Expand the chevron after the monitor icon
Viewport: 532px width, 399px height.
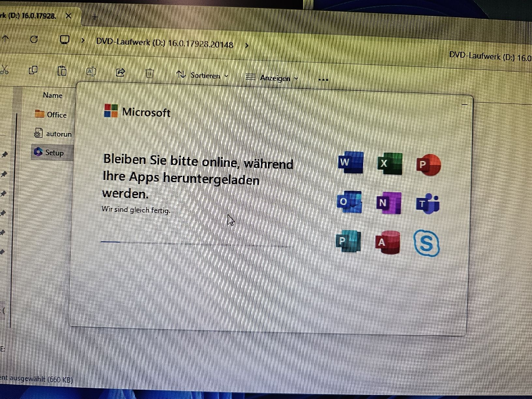[83, 40]
